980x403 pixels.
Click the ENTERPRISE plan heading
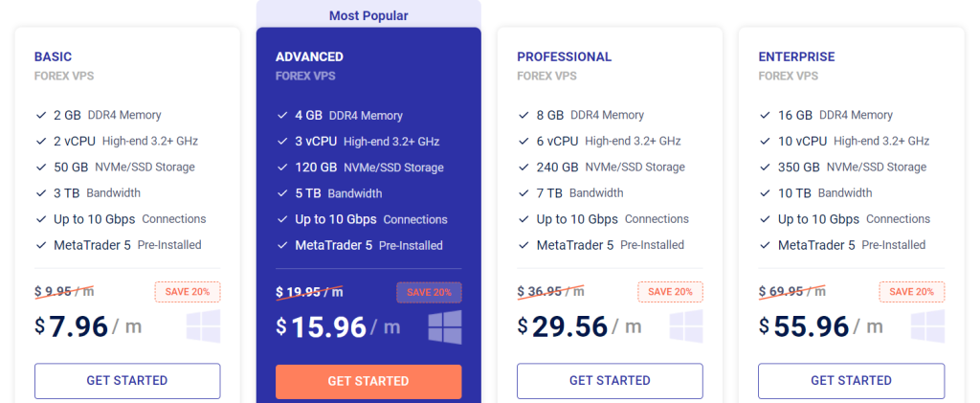(x=796, y=56)
